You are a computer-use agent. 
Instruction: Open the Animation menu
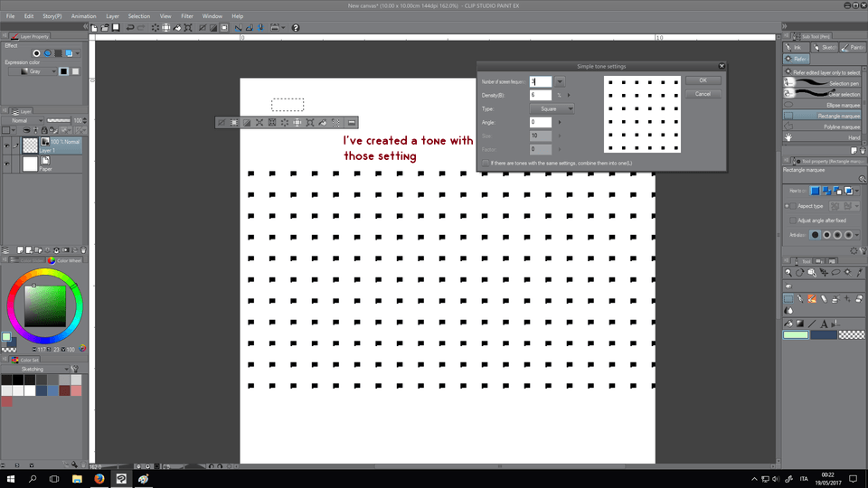(x=83, y=16)
